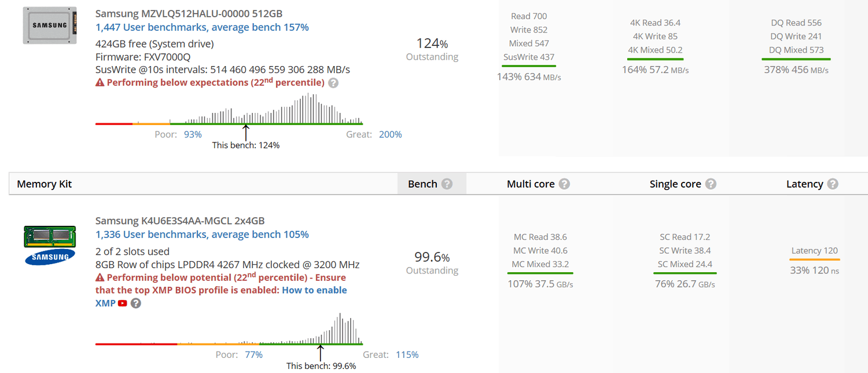Open 1,447 User benchmarks link for SSD
868x373 pixels.
[202, 27]
